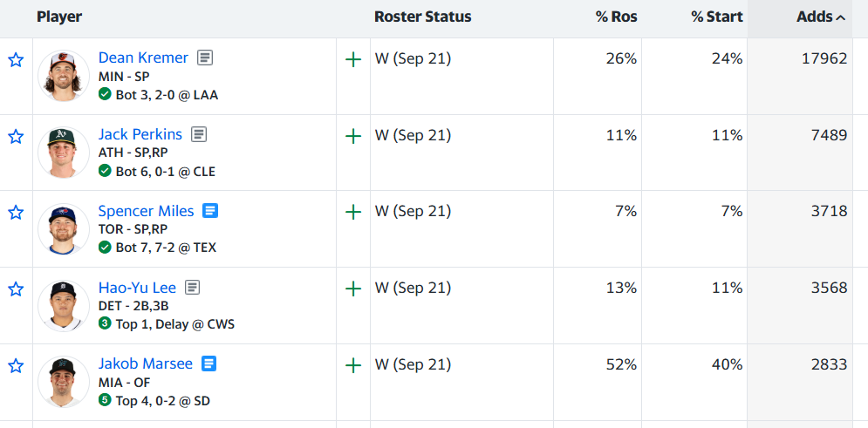
Task: Open Jakob Marsee's blue notes icon
Action: click(208, 363)
